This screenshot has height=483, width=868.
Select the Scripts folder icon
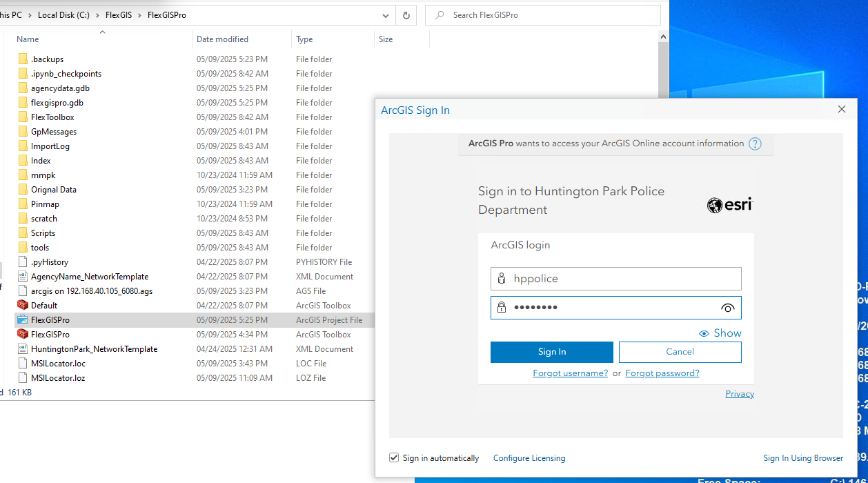click(x=23, y=233)
